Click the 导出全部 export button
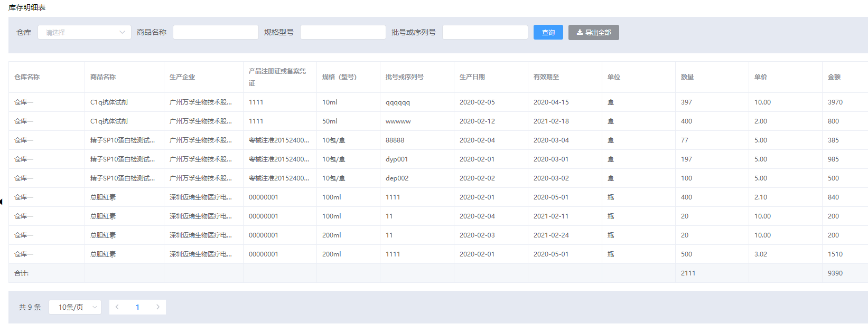Viewport: 868px width, 324px height. [x=593, y=32]
